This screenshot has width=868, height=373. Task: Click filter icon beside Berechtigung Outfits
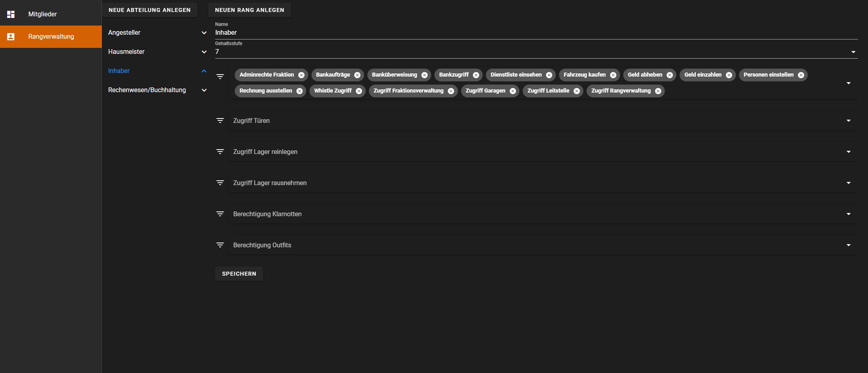tap(220, 245)
